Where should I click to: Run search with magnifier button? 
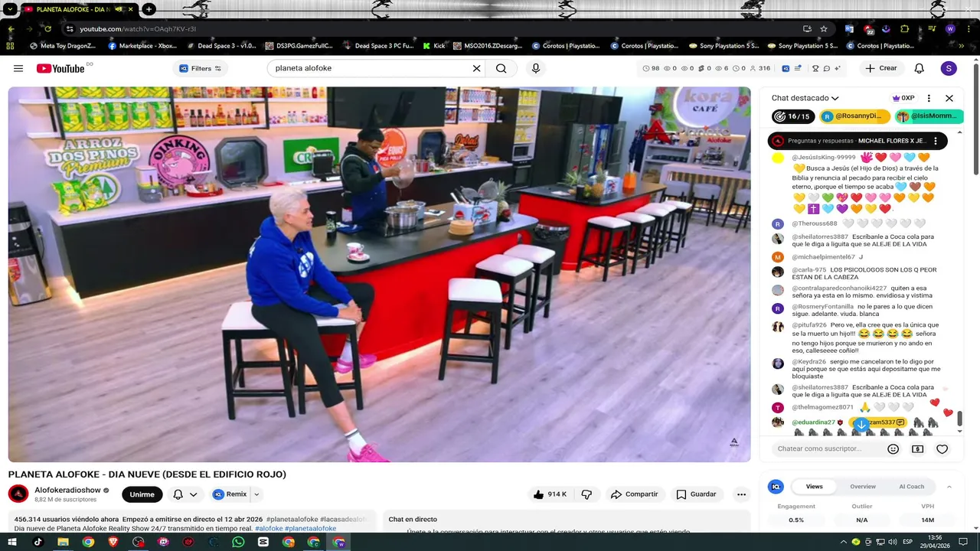coord(501,68)
